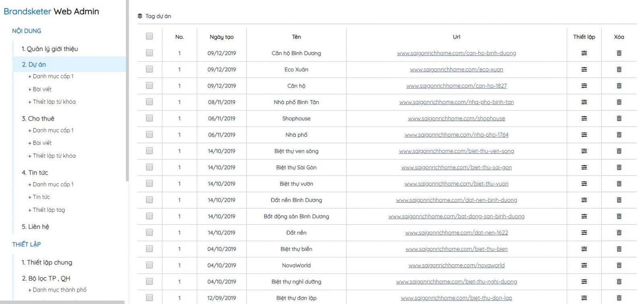Select menu item 1. Thiết lập chung
This screenshot has width=644, height=304.
coord(47,263)
